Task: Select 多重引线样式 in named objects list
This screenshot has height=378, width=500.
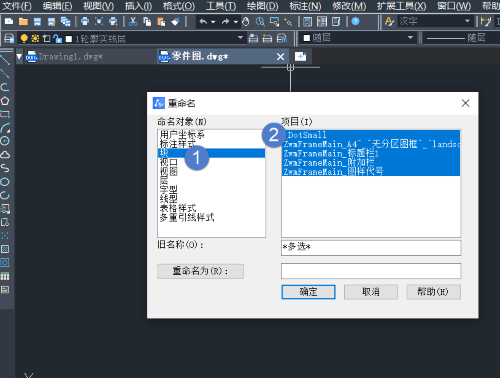Action: (187, 217)
